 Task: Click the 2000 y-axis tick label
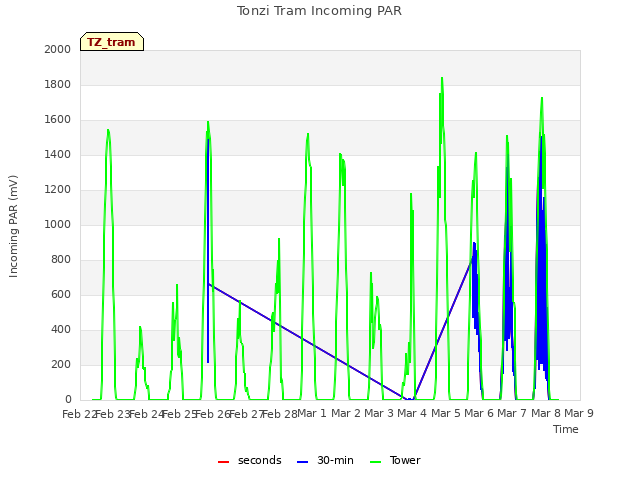(58, 49)
